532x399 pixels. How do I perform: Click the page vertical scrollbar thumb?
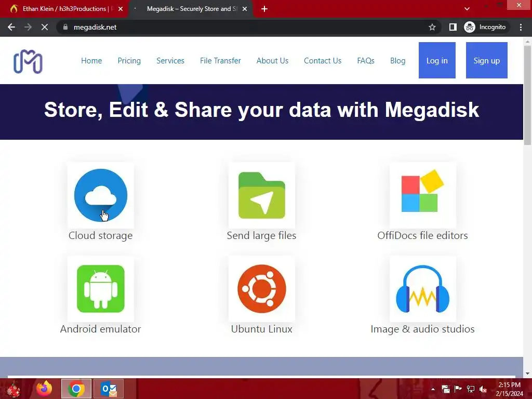pyautogui.click(x=527, y=95)
